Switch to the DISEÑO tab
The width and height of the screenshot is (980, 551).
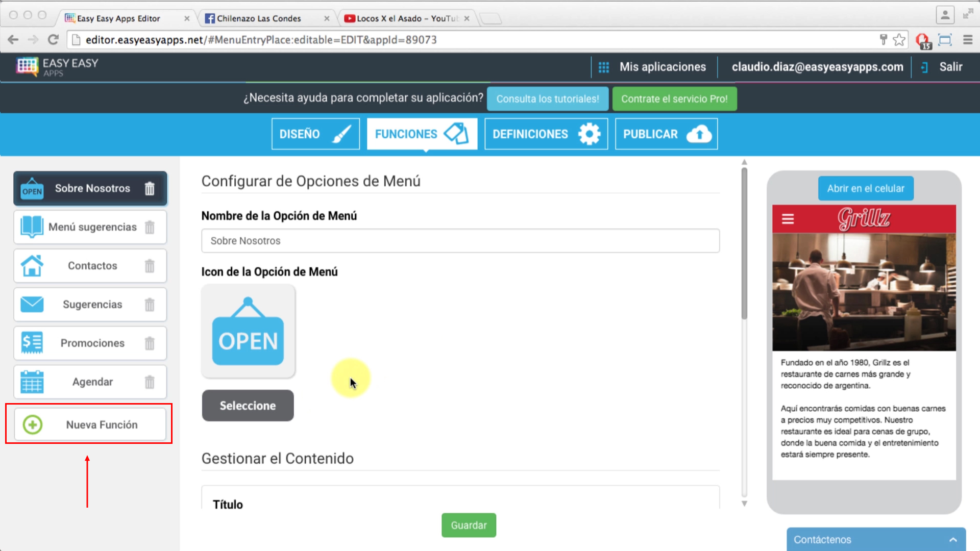315,134
